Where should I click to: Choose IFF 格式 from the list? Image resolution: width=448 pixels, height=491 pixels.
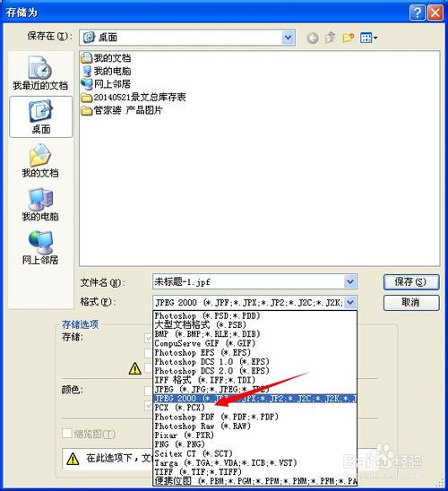254,380
